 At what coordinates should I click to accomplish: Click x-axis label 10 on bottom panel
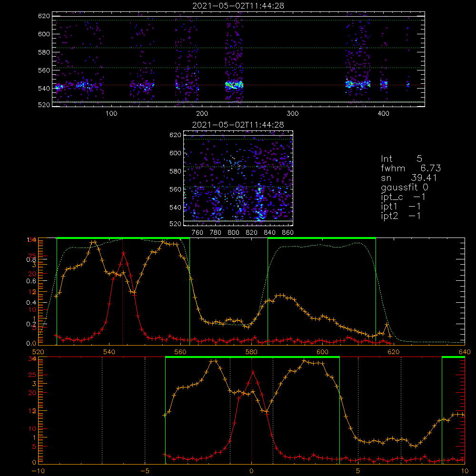click(465, 471)
